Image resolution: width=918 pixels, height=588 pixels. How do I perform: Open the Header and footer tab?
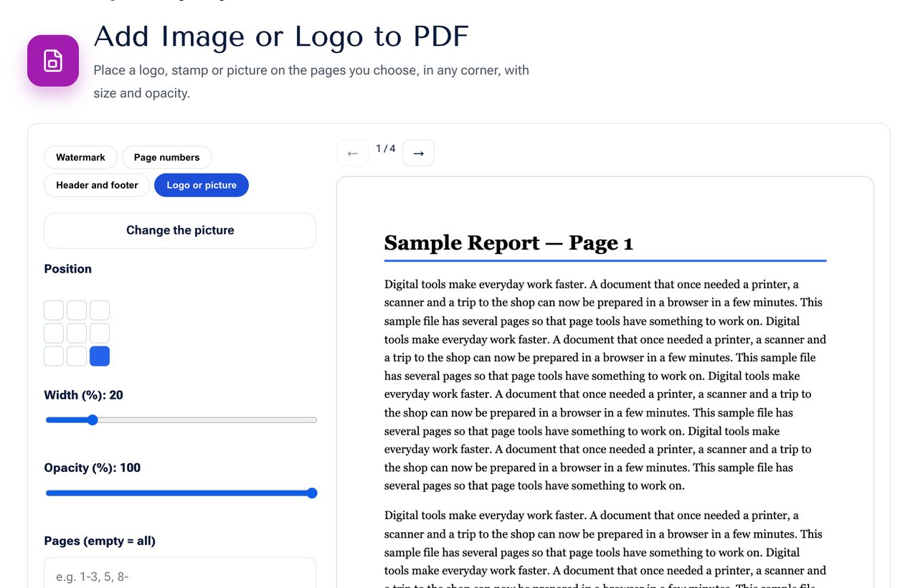point(97,185)
